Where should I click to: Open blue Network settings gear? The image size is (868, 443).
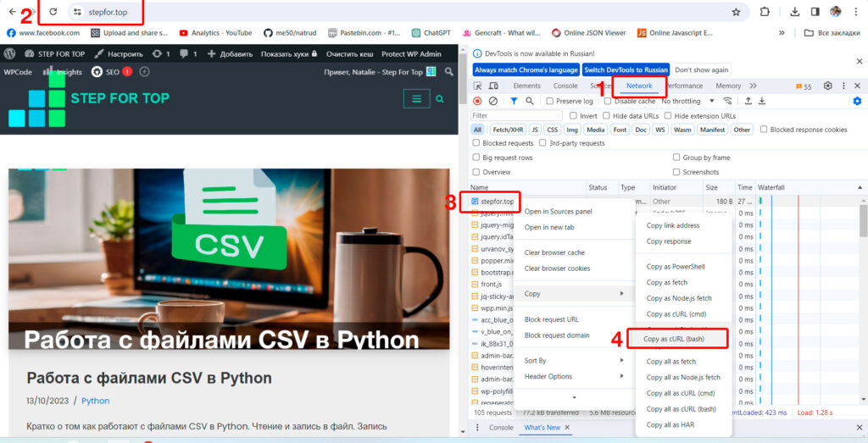pos(858,101)
